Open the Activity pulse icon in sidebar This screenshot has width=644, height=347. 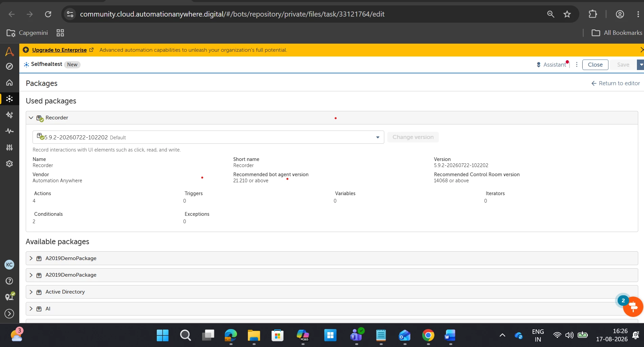[x=9, y=131]
